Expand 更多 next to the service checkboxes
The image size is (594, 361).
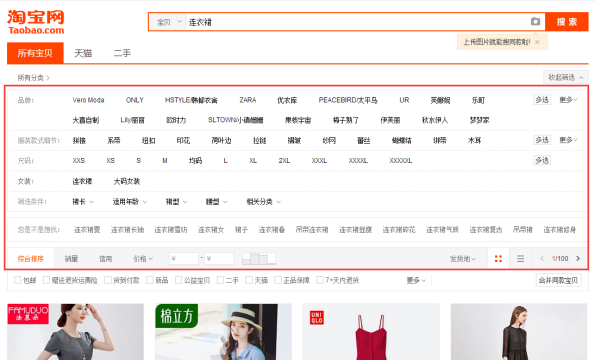coord(416,280)
